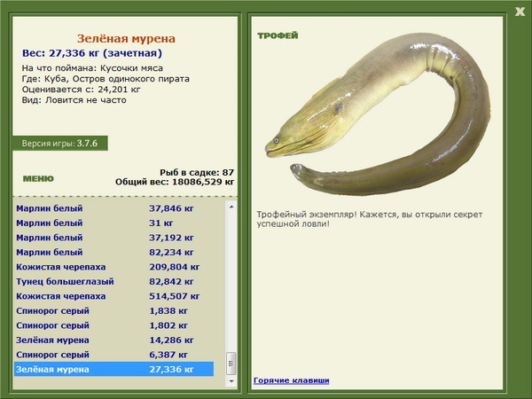Click the Версия игры 3.7.6 label
Screen dimensions: 532x399
click(59, 143)
